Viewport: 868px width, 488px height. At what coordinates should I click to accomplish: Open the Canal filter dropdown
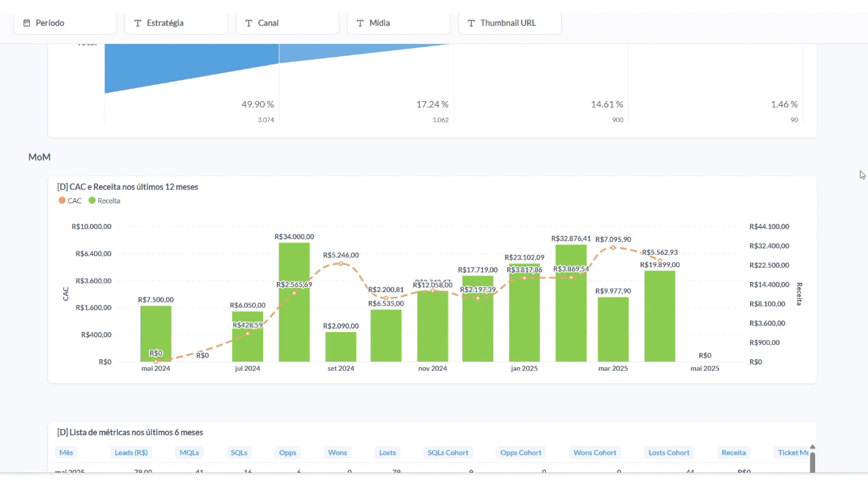[288, 23]
